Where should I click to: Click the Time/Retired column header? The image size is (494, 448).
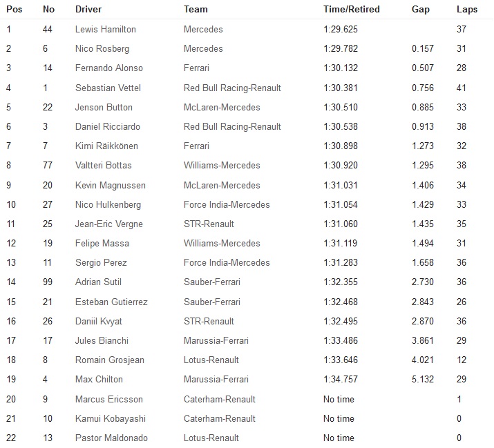[x=352, y=10]
